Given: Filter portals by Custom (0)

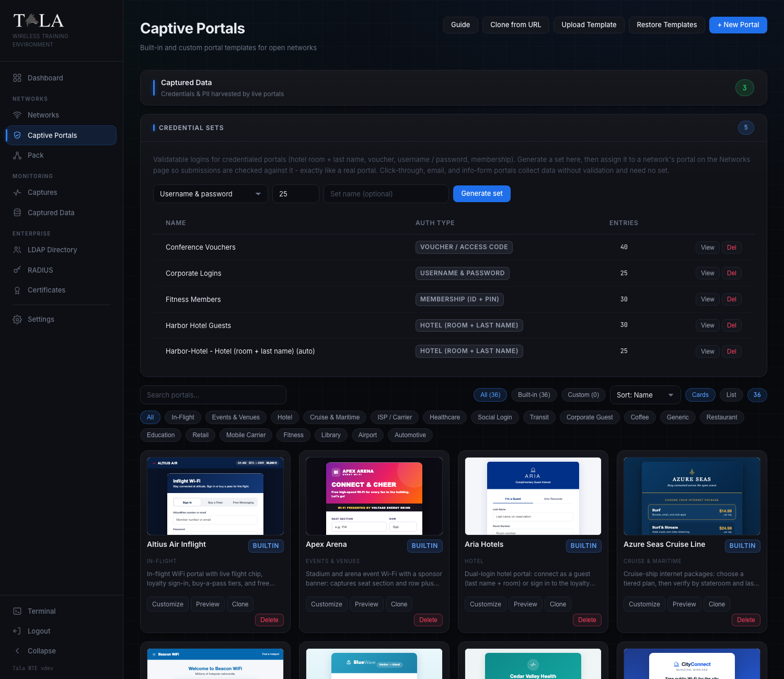Looking at the screenshot, I should (583, 395).
